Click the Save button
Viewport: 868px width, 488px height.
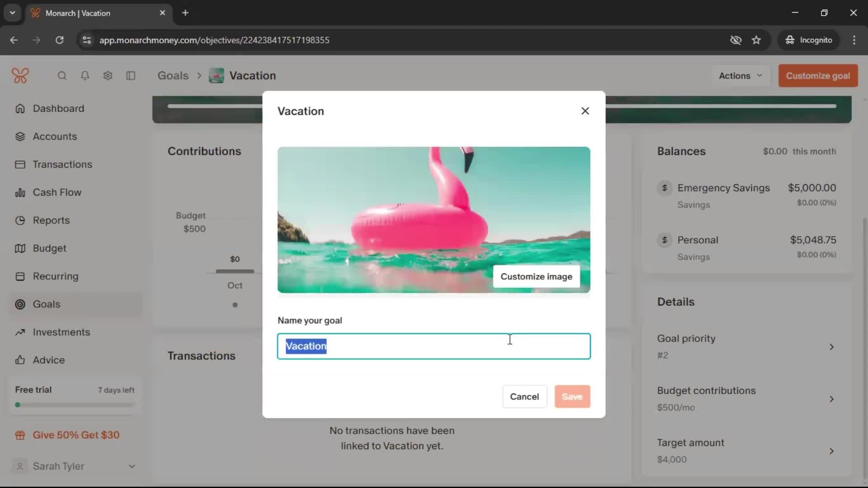point(572,396)
